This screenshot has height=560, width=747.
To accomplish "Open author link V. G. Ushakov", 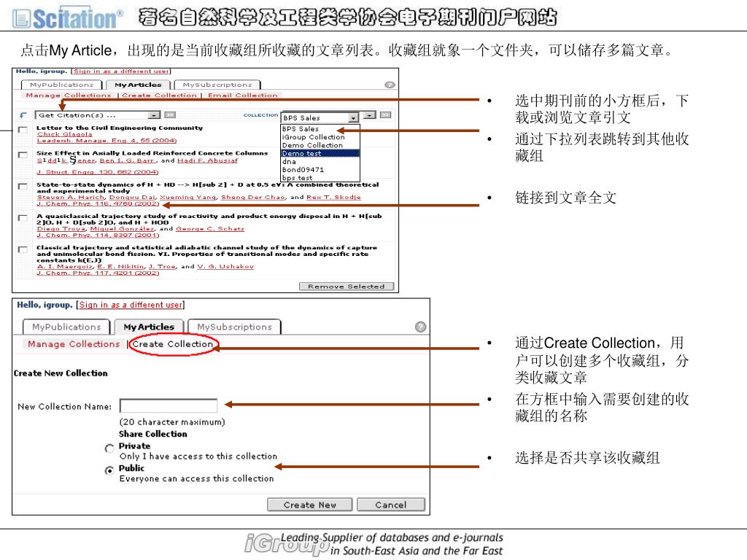I will pyautogui.click(x=225, y=267).
